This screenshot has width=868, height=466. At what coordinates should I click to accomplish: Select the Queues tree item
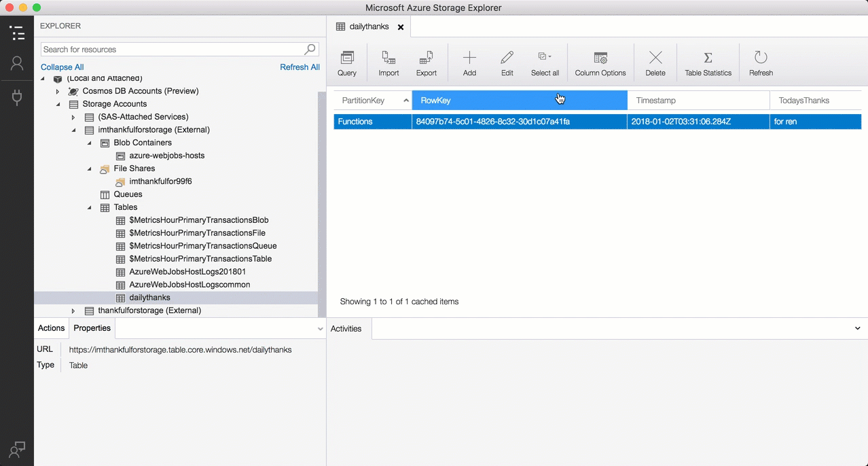click(x=128, y=194)
